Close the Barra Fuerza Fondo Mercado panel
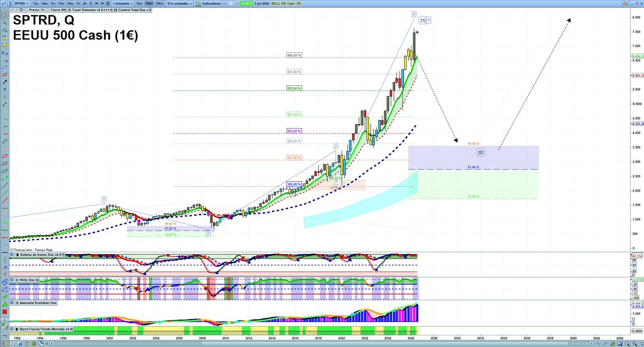Screen dimensions: 644x347 click(12, 329)
